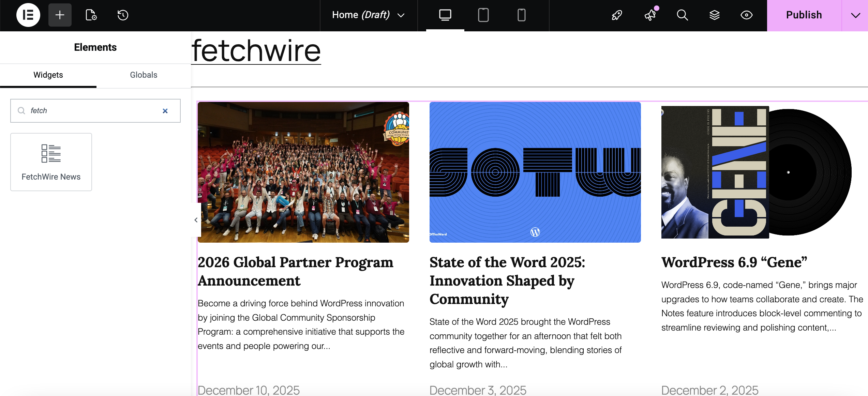Screen dimensions: 868x396
Task: Click the Publish button
Action: pyautogui.click(x=804, y=15)
